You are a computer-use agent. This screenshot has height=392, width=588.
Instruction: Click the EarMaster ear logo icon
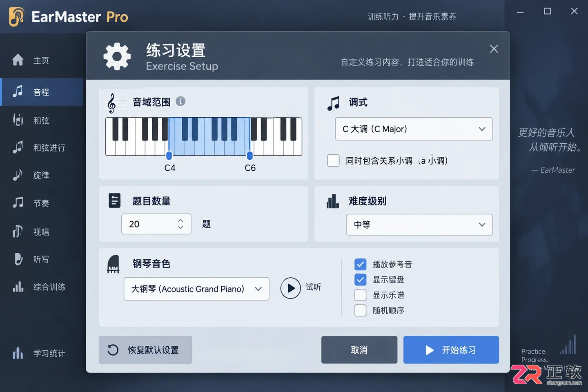tap(17, 17)
